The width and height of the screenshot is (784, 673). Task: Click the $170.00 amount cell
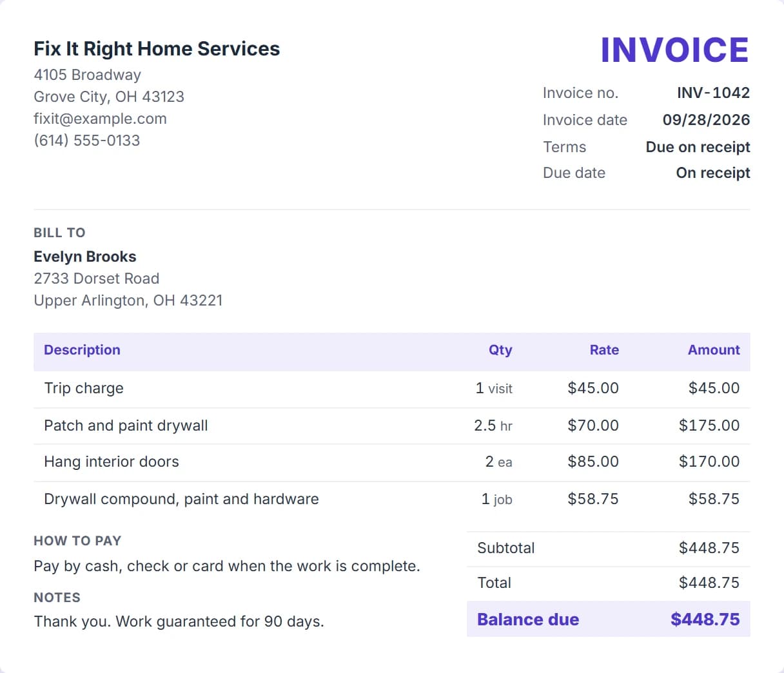click(x=709, y=462)
